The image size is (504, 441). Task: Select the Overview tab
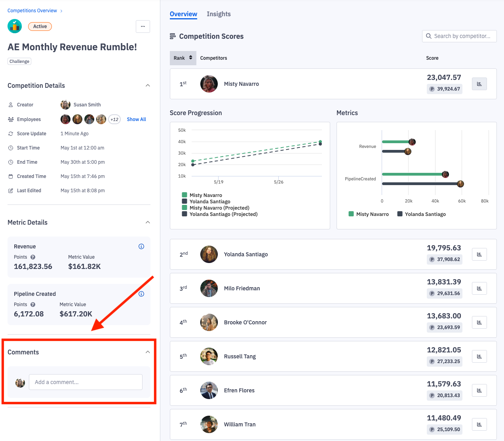pyautogui.click(x=183, y=14)
